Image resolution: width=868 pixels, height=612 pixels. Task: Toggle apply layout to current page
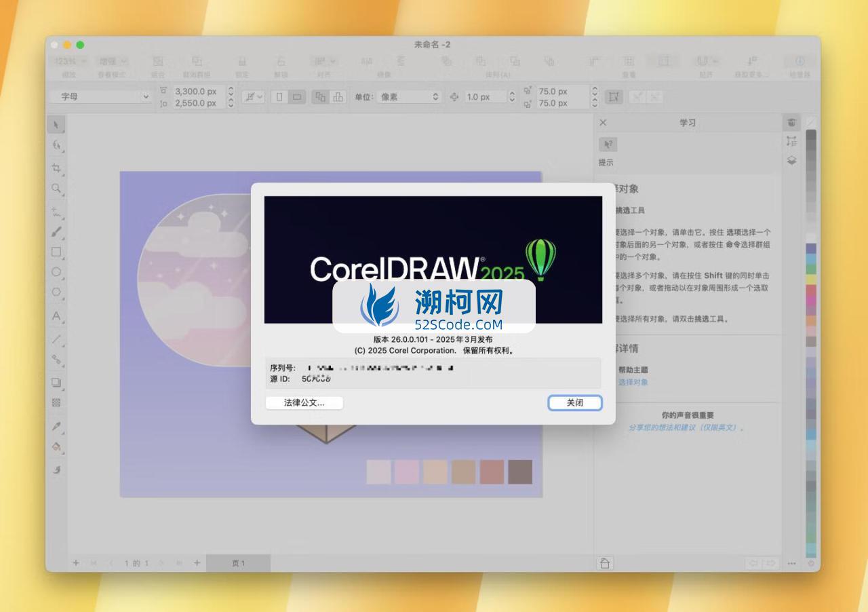pos(338,96)
